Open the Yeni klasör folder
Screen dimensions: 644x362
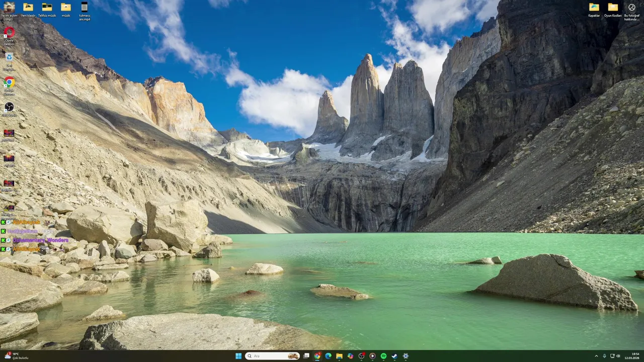(x=28, y=10)
